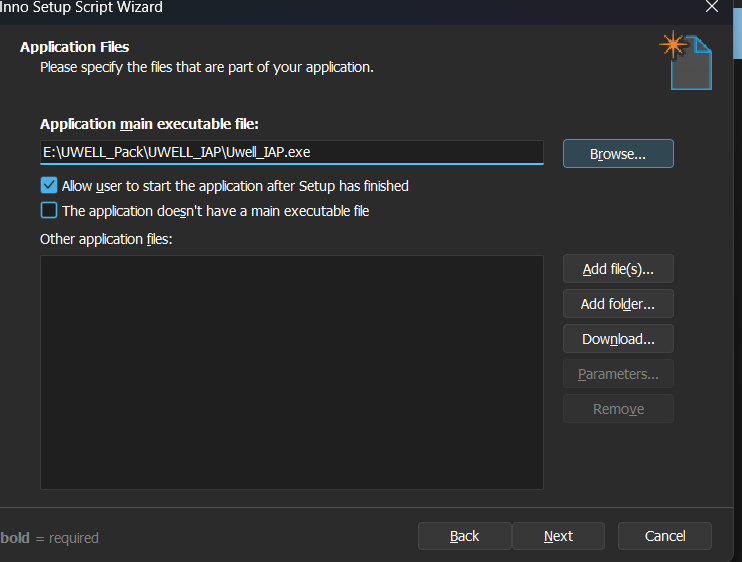Click the Parameters... button
The image size is (742, 562).
[x=618, y=374]
